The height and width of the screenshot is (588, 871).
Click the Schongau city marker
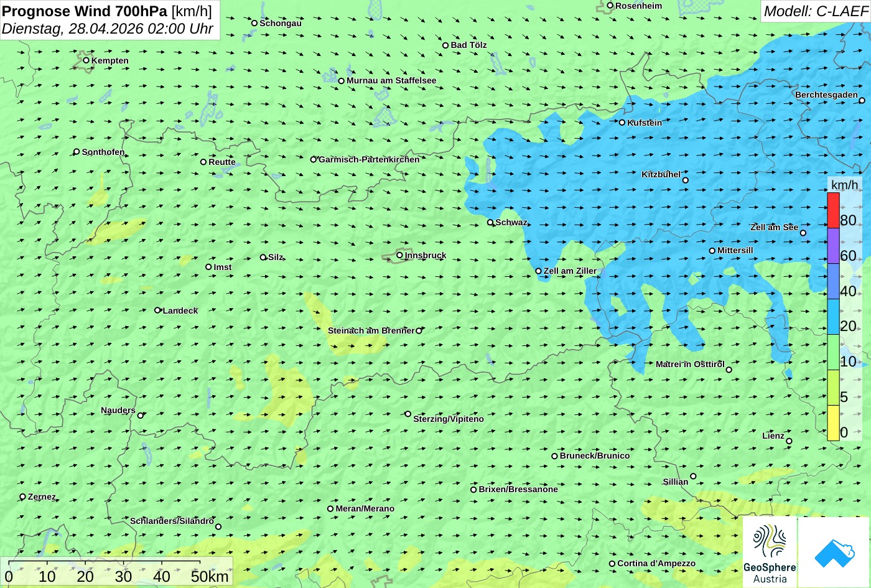pyautogui.click(x=254, y=23)
